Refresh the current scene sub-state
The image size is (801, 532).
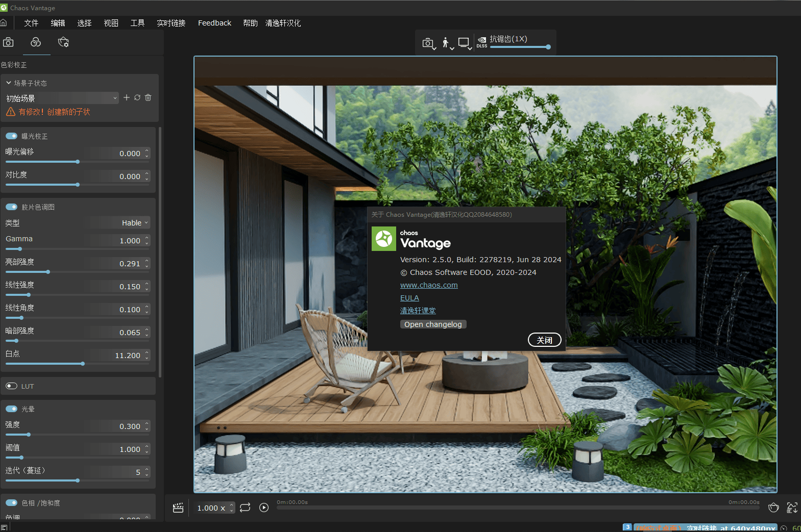(137, 97)
